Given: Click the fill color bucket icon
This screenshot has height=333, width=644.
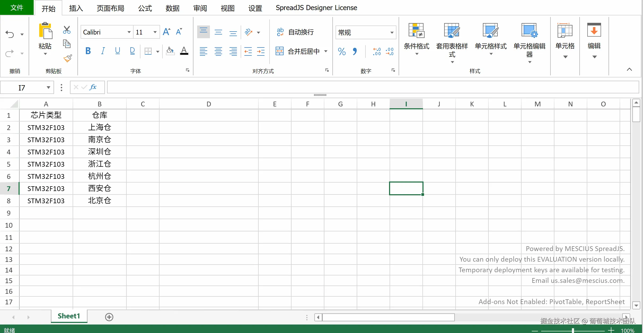Looking at the screenshot, I should 170,50.
